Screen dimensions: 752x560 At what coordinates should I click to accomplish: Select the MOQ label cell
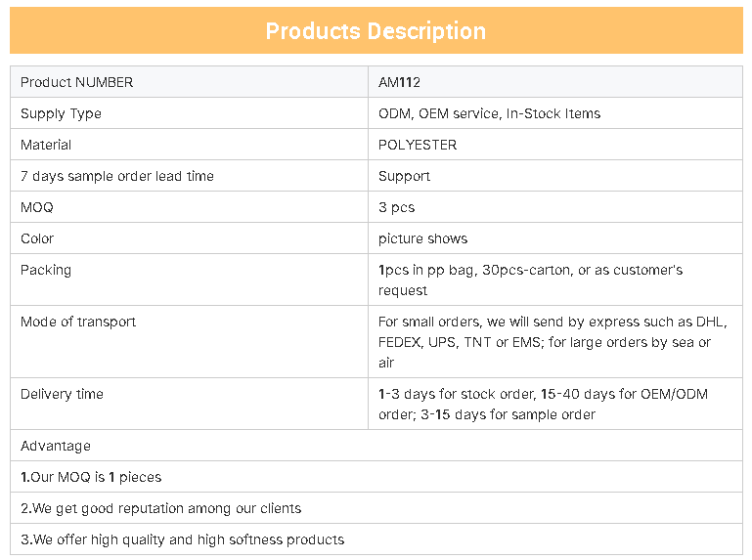[189, 206]
